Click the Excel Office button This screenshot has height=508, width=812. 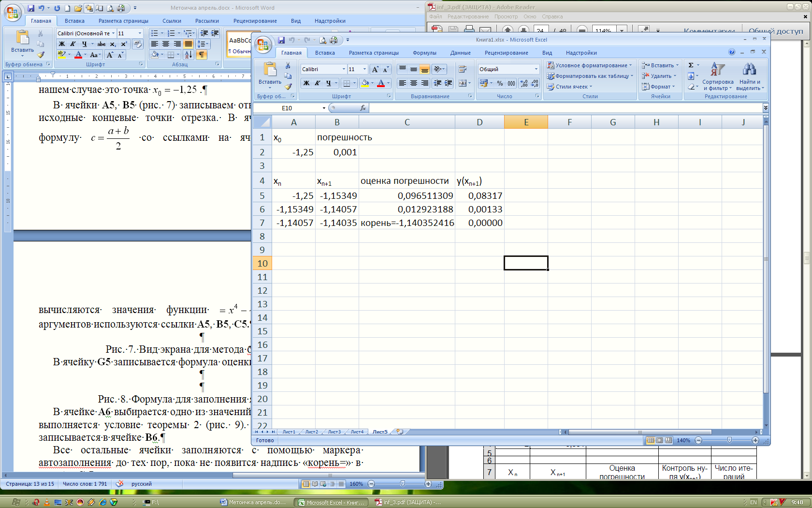click(263, 45)
